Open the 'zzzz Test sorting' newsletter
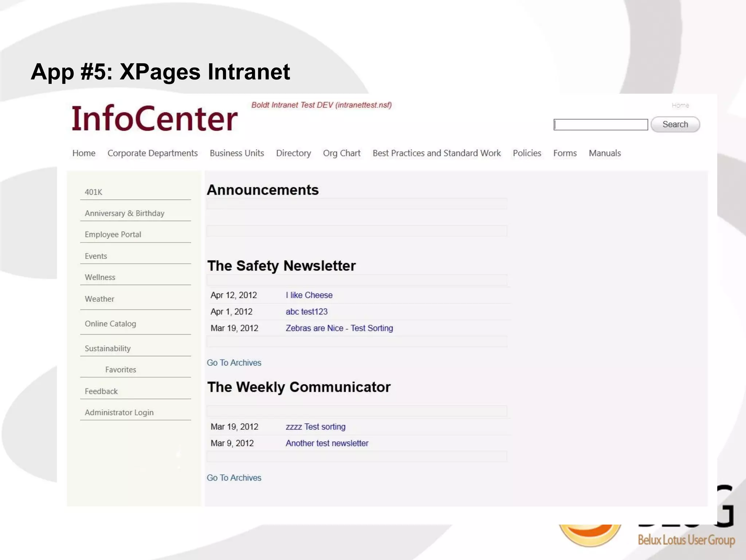 (x=315, y=427)
